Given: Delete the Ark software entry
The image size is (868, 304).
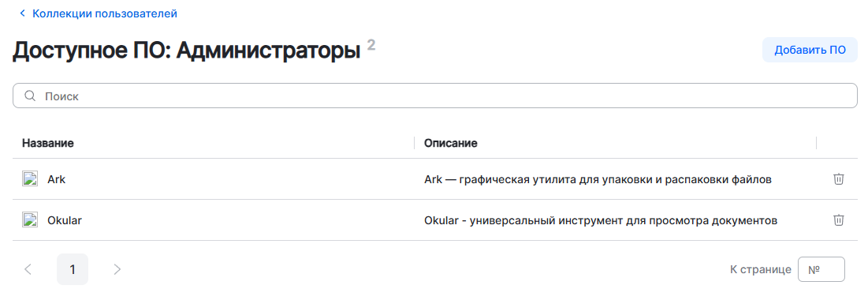Looking at the screenshot, I should tap(839, 179).
